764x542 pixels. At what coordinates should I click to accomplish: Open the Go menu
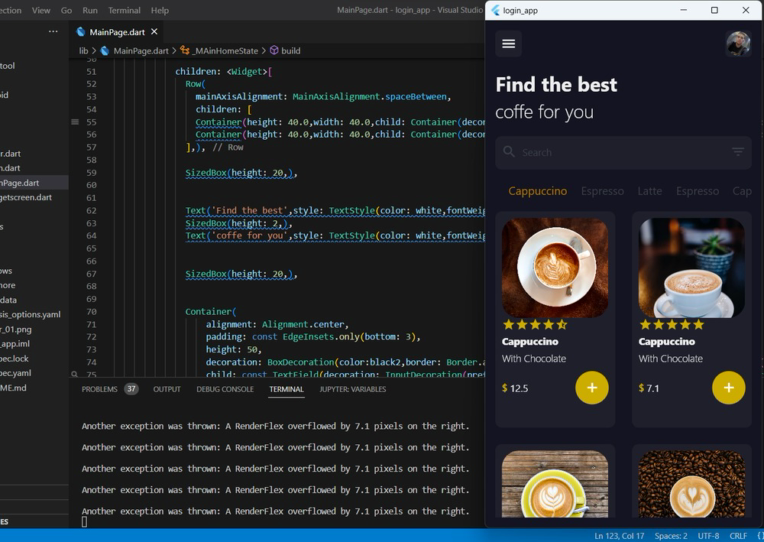66,10
